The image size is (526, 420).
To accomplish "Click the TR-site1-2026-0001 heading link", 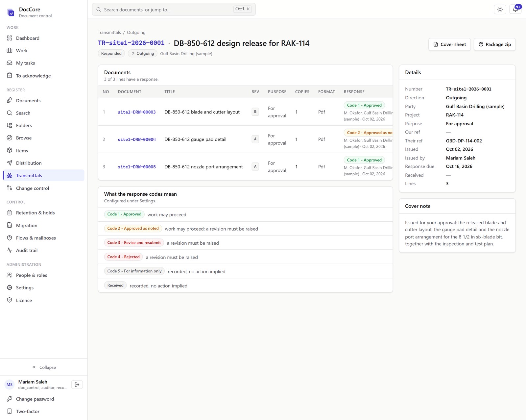I will tap(131, 43).
